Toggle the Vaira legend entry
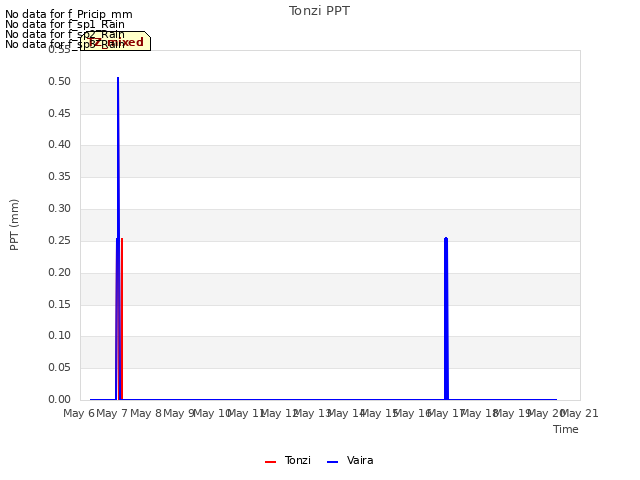The image size is (640, 480). [350, 460]
